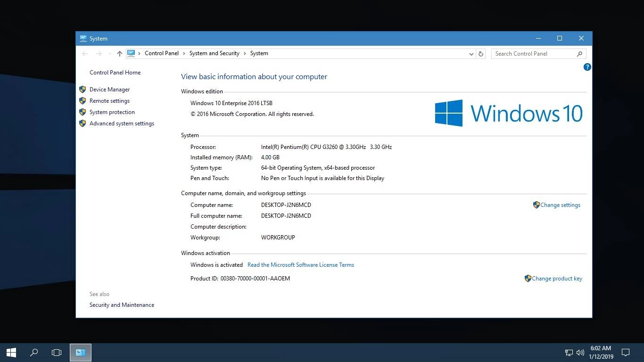This screenshot has height=362, width=644.
Task: Open the Windows Start menu
Action: click(11, 352)
